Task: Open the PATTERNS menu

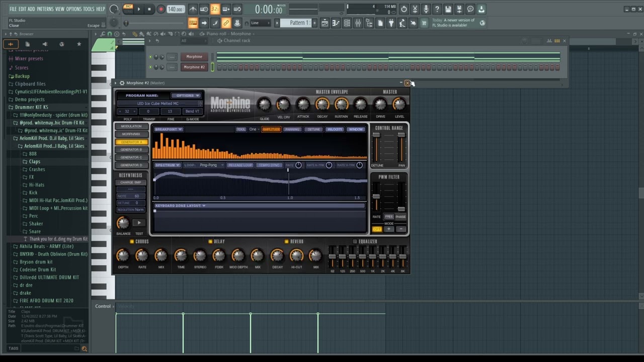Action: [45, 9]
